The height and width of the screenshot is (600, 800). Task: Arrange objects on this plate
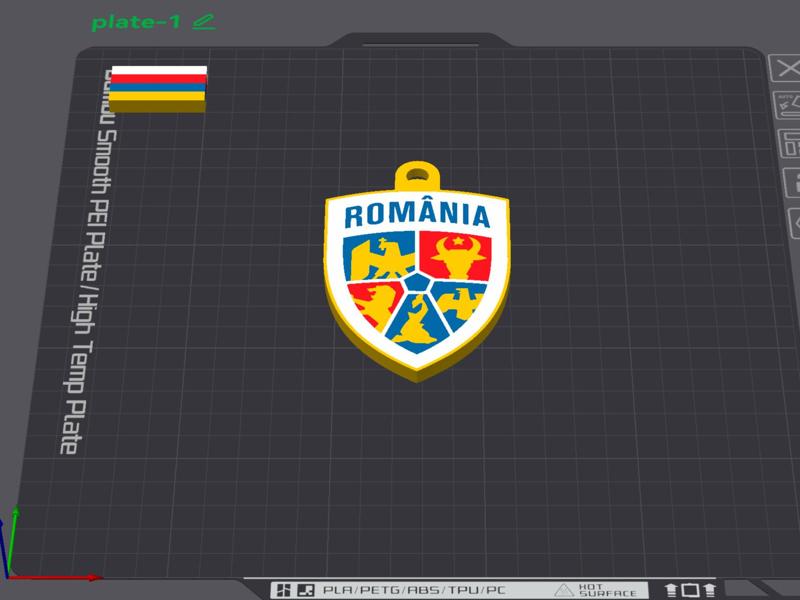point(789,143)
